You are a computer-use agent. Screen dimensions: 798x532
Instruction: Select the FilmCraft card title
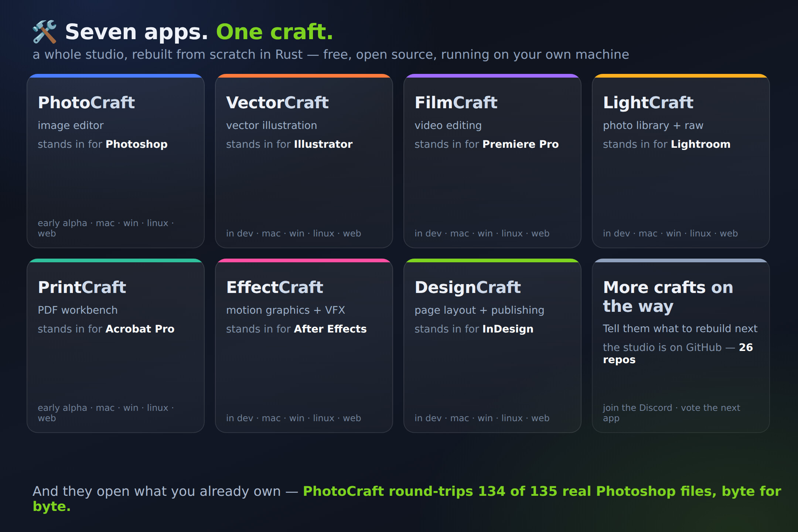tap(456, 103)
